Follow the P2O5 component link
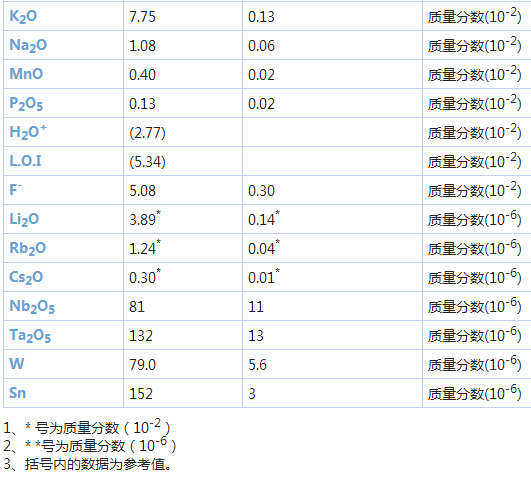 pos(26,103)
